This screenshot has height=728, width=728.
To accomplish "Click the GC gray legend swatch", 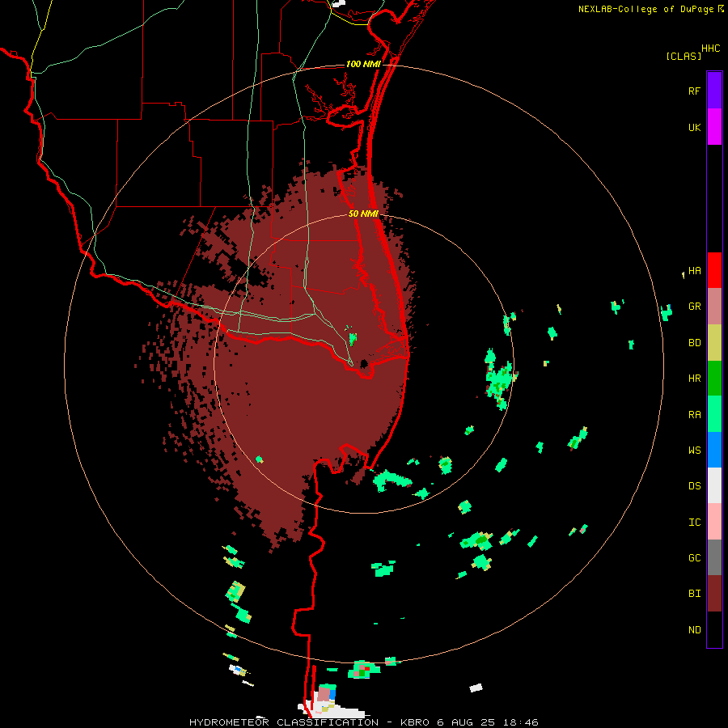I will (714, 557).
